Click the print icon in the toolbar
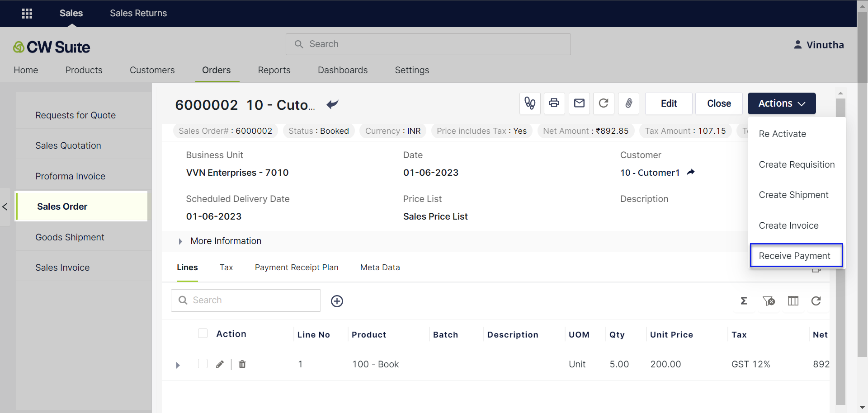 pos(554,103)
